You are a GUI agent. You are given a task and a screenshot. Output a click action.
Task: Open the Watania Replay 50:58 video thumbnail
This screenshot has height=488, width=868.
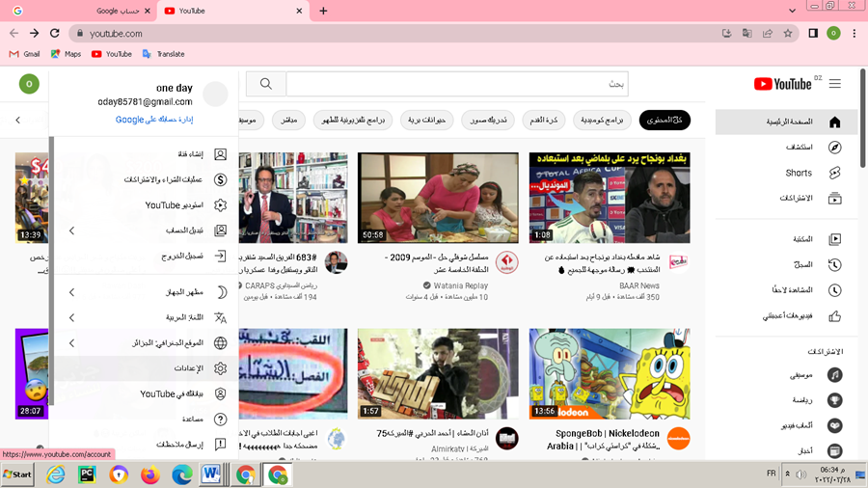[x=438, y=198]
